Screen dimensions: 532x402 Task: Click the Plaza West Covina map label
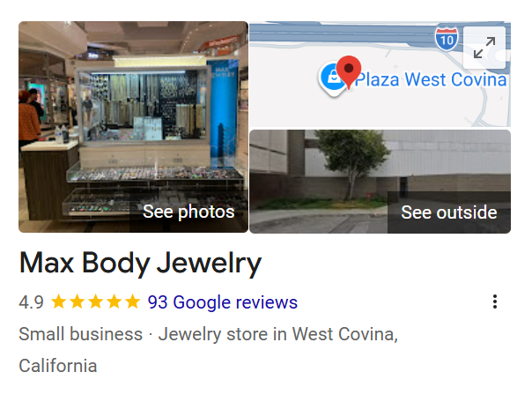[x=431, y=80]
